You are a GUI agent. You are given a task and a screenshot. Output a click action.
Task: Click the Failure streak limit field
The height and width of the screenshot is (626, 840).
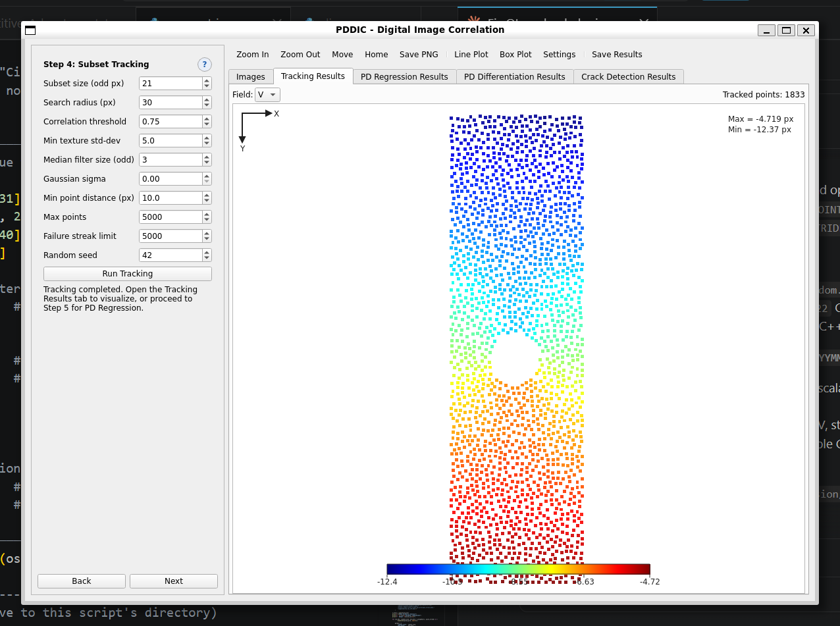(171, 236)
